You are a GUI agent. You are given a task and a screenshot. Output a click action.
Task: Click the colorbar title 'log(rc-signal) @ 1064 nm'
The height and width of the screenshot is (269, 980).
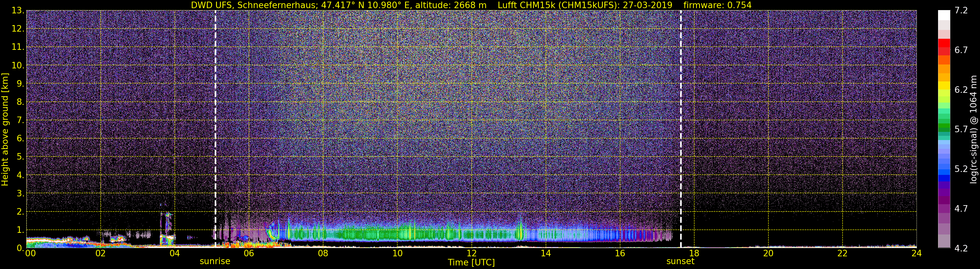973,130
